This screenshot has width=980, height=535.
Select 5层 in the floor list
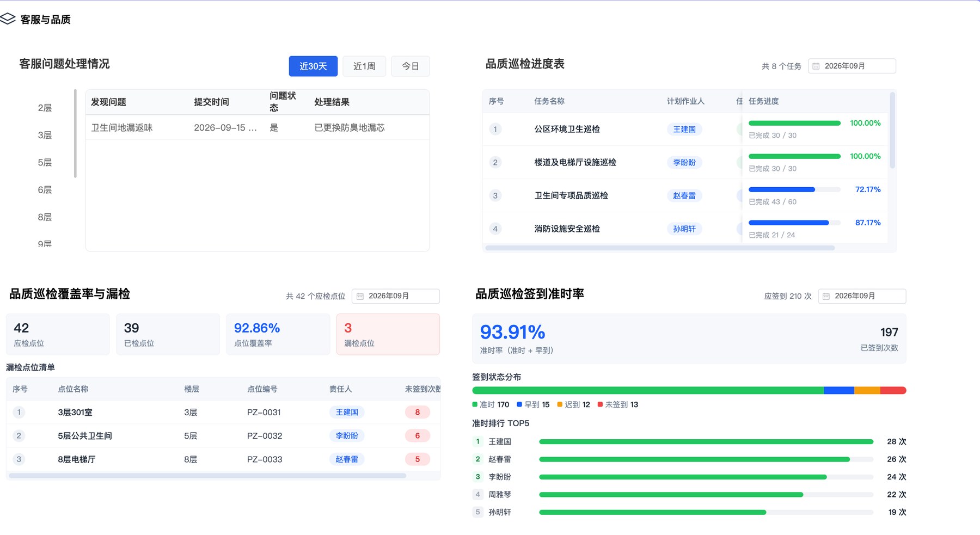click(45, 162)
